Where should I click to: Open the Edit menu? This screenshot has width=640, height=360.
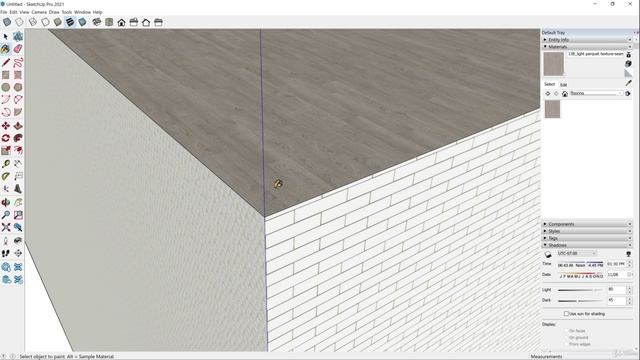(x=13, y=12)
